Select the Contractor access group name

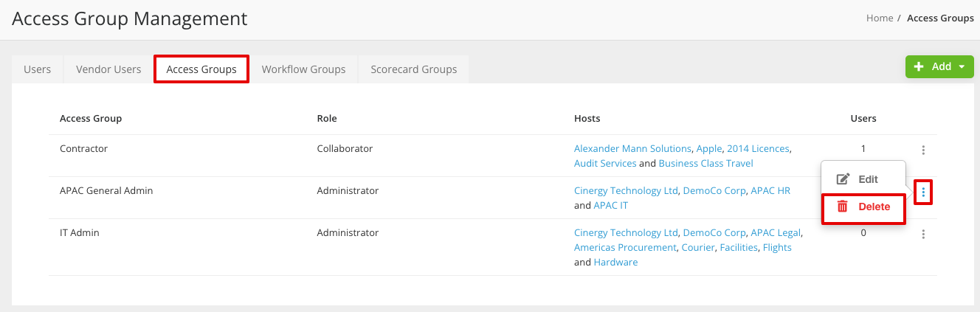[x=83, y=148]
